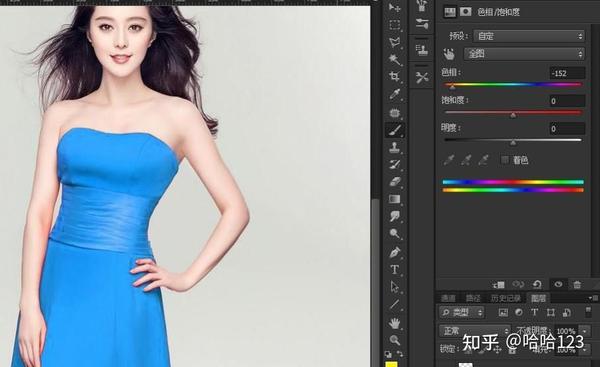Open the 全图 channel range dropdown
Image resolution: width=600 pixels, height=367 pixels.
pyautogui.click(x=524, y=54)
